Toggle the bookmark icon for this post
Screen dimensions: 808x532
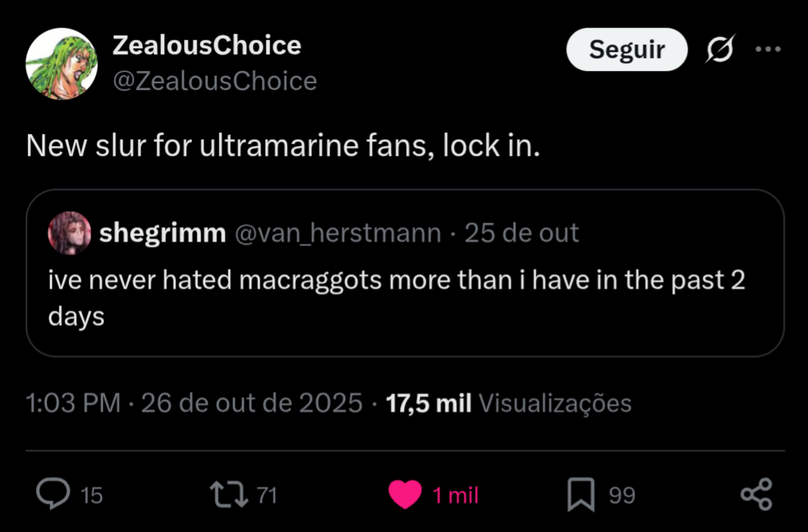pos(581,494)
